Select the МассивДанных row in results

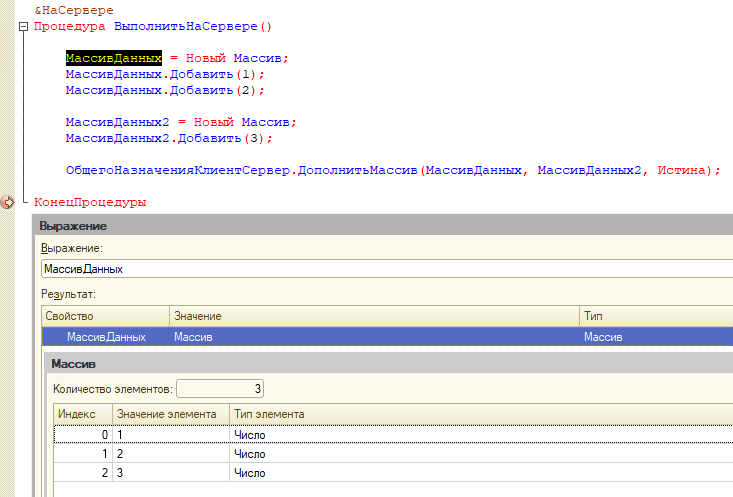(x=106, y=338)
